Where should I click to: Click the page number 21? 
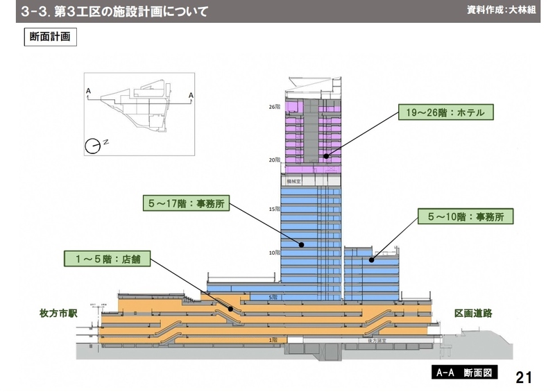click(524, 377)
